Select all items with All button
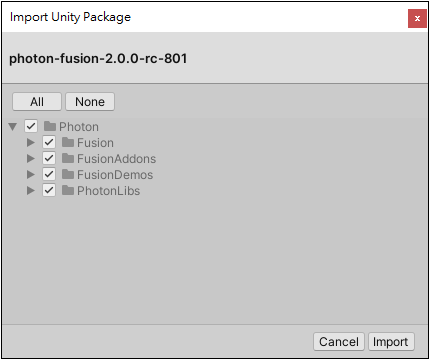This screenshot has height=360, width=430. [x=37, y=102]
